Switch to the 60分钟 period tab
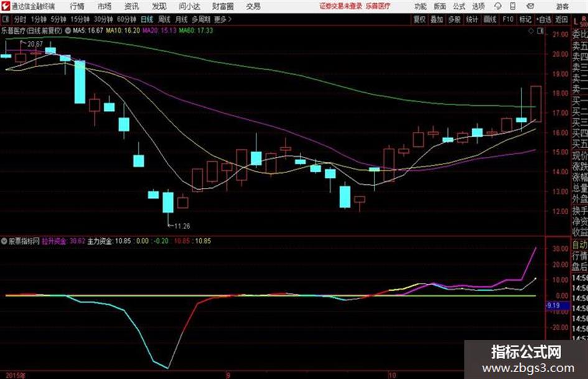Viewport: 588px width, 379px height. [x=126, y=19]
